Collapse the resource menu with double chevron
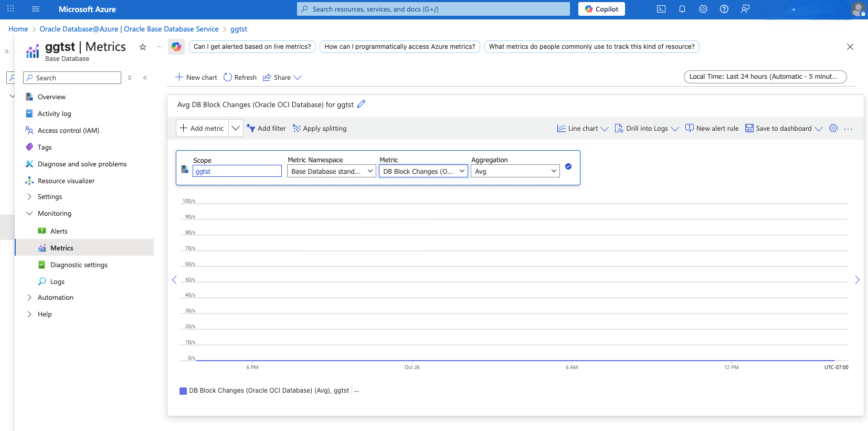This screenshot has width=868, height=431. coord(145,78)
